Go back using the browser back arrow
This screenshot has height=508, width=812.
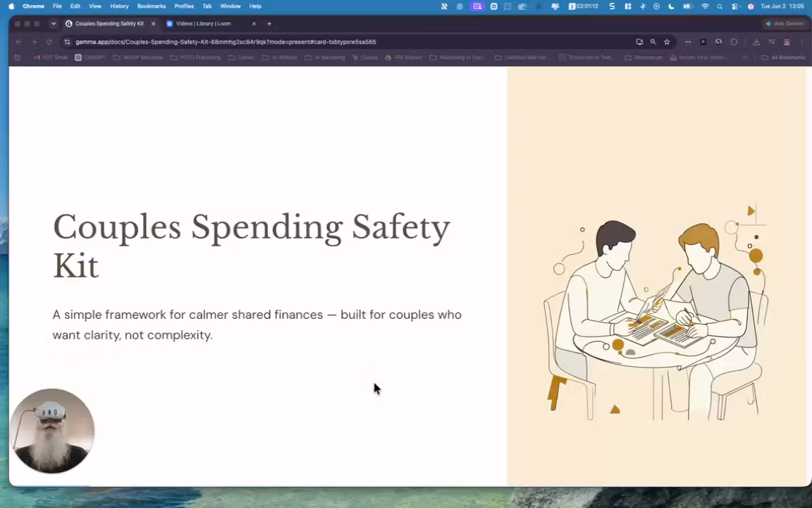click(x=18, y=42)
